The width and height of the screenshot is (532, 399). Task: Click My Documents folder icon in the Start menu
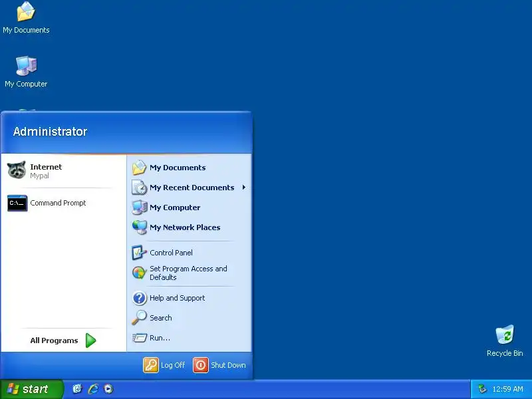(x=139, y=168)
